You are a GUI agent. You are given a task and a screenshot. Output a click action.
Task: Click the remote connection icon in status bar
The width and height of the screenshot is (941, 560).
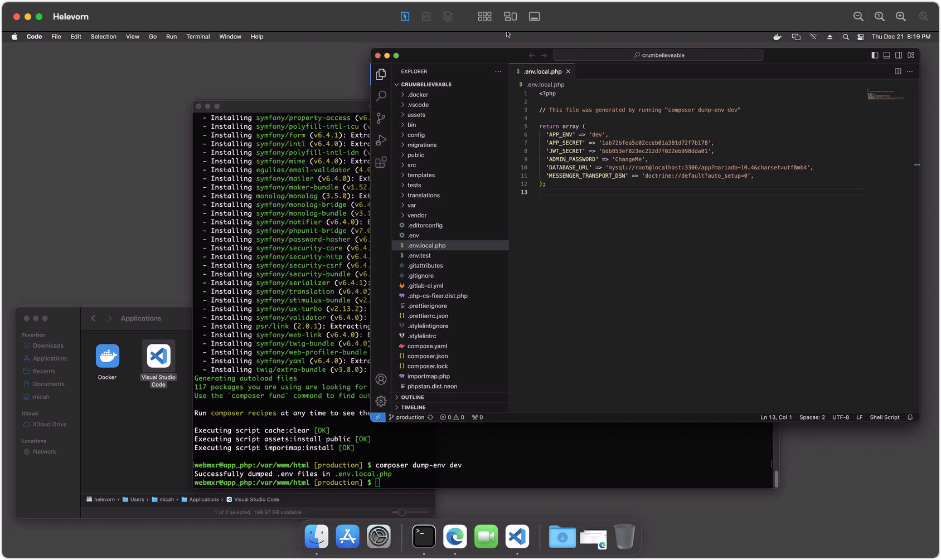pos(378,417)
